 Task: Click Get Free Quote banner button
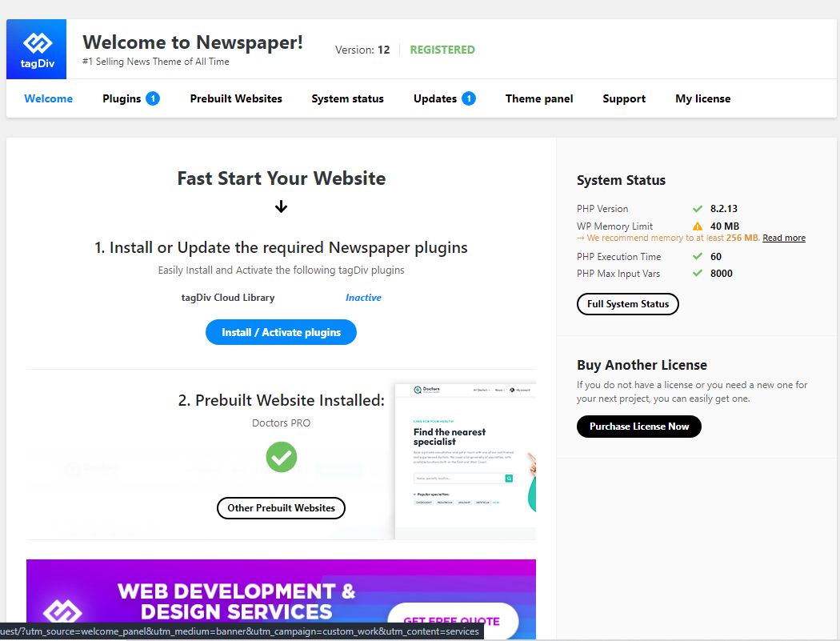tap(453, 621)
